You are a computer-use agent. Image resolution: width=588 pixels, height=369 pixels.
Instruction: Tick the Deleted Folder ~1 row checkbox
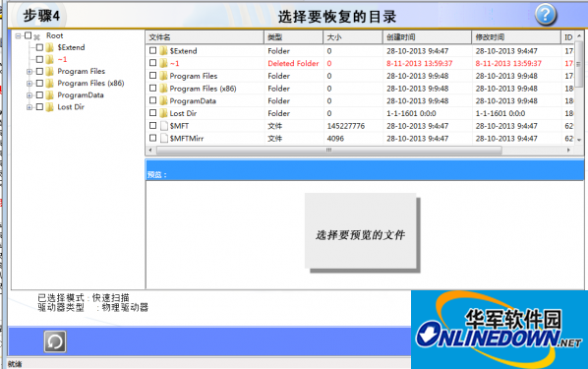click(x=152, y=63)
